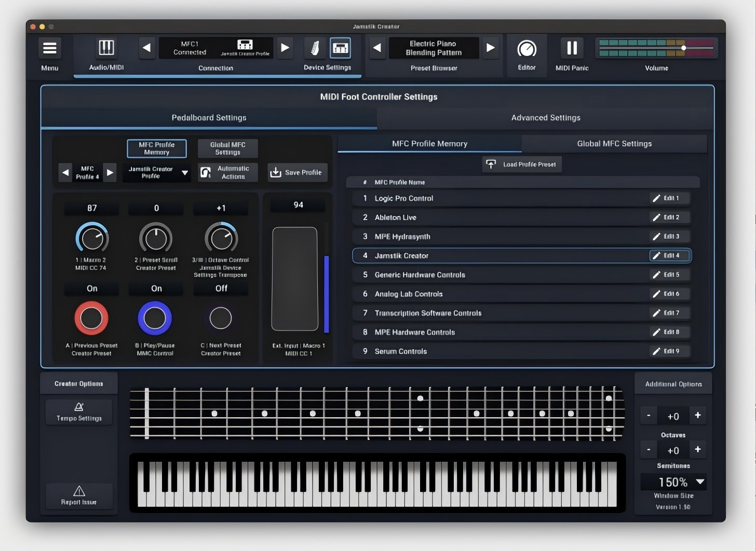Select next preset in Preset Browser

(x=490, y=48)
